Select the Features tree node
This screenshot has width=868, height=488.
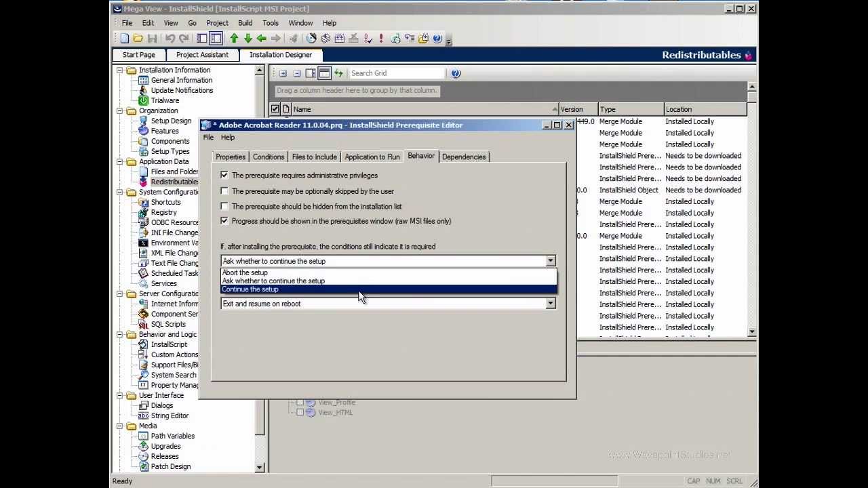click(165, 131)
